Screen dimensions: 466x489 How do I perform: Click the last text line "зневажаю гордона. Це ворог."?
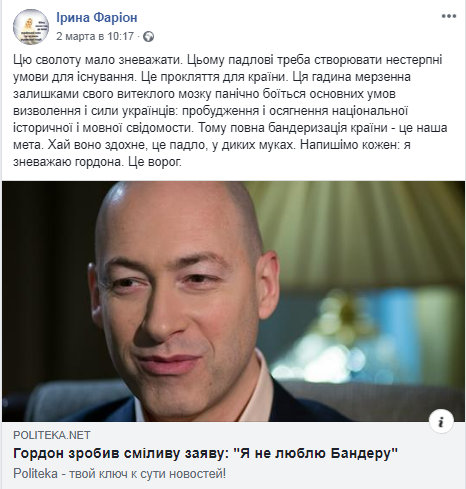pyautogui.click(x=97, y=162)
